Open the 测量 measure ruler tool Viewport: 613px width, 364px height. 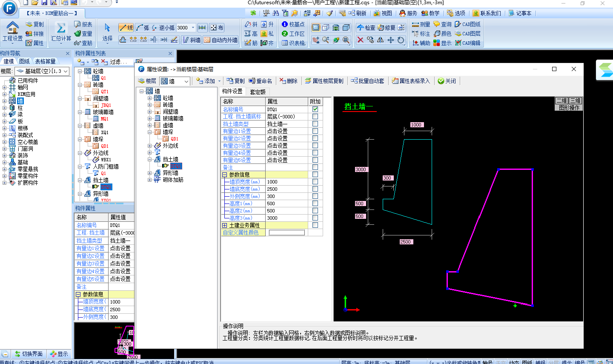tap(421, 24)
